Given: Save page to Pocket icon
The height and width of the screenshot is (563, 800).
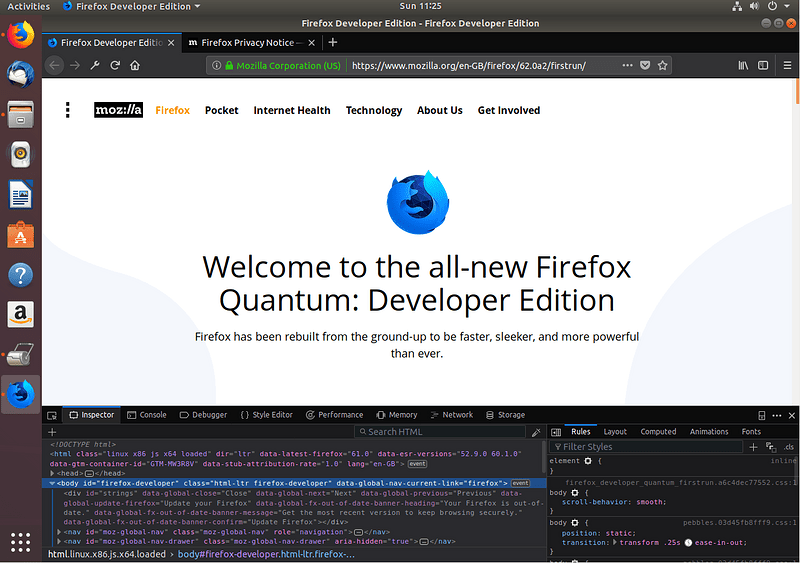Looking at the screenshot, I should pyautogui.click(x=645, y=65).
